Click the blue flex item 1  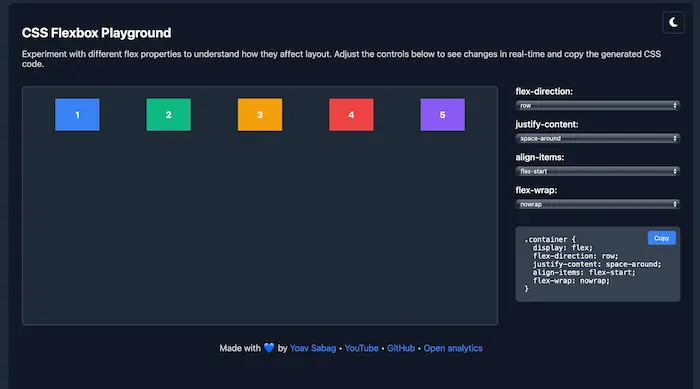[77, 115]
